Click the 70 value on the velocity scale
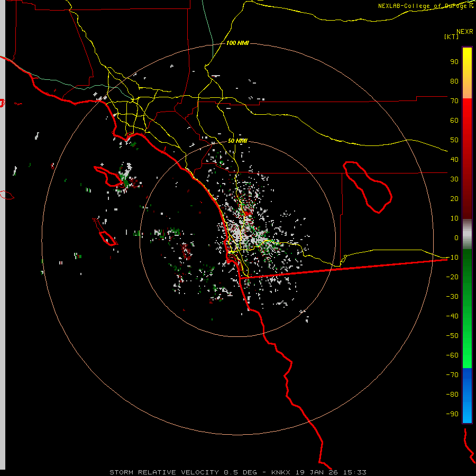The height and width of the screenshot is (476, 476). (454, 101)
